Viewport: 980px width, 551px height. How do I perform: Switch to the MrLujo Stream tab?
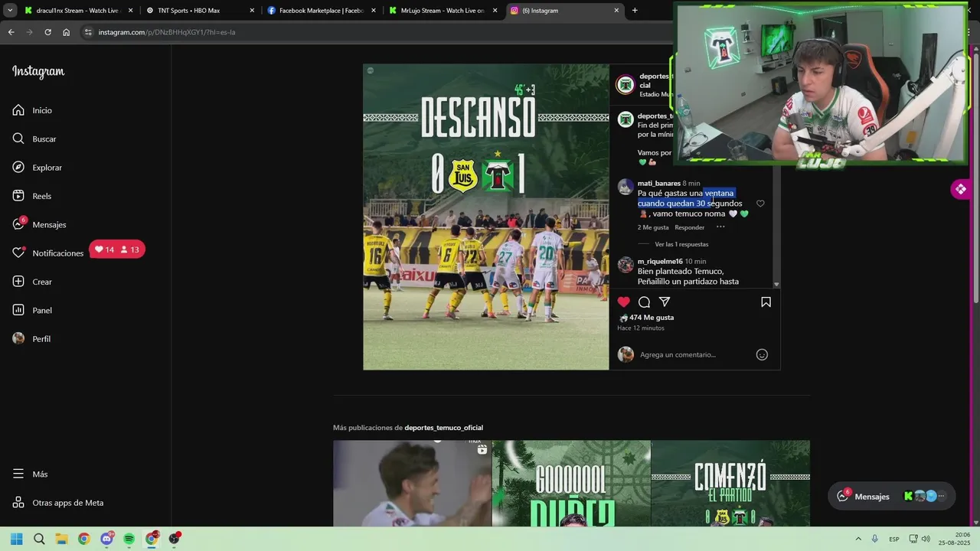(x=443, y=11)
